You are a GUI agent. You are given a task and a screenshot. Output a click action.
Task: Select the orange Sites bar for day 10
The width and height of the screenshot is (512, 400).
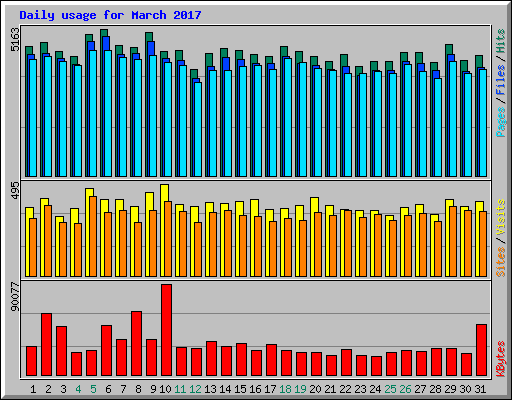[x=168, y=239]
